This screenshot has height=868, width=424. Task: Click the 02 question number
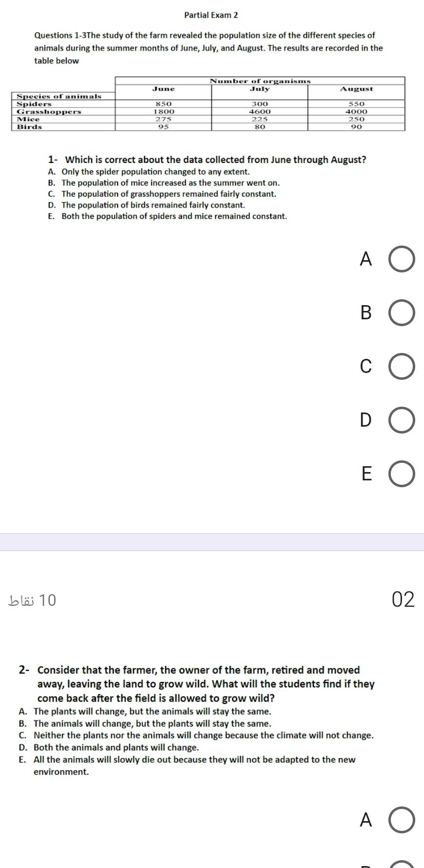click(403, 599)
